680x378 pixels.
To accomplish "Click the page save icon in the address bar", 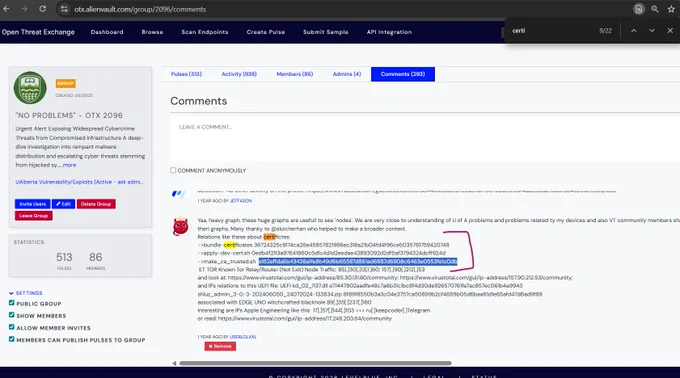I will point(638,9).
